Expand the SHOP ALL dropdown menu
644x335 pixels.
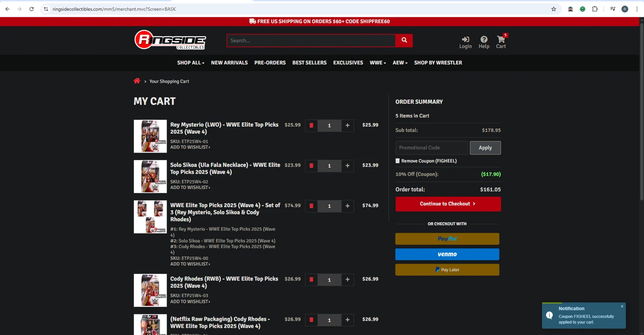pyautogui.click(x=191, y=63)
